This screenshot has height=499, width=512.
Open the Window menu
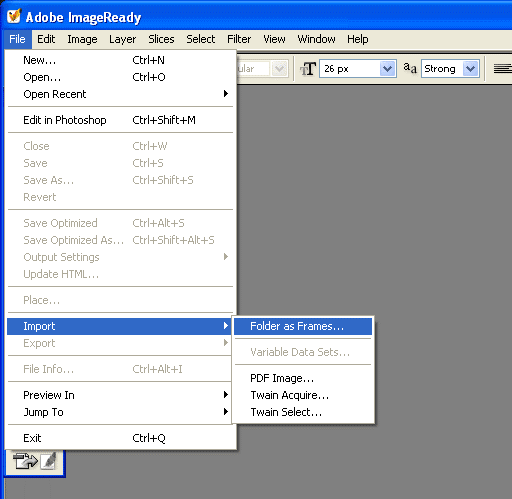pos(316,39)
